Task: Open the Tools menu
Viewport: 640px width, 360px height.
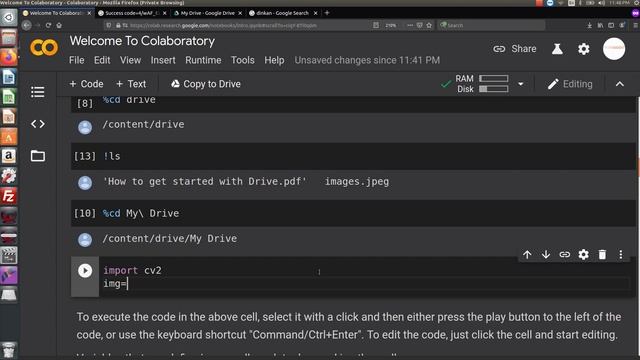Action: pos(242,60)
